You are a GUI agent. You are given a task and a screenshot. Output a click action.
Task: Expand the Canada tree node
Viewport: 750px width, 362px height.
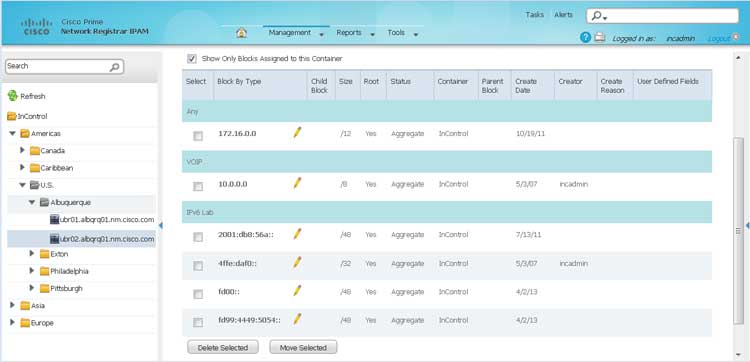[22, 150]
